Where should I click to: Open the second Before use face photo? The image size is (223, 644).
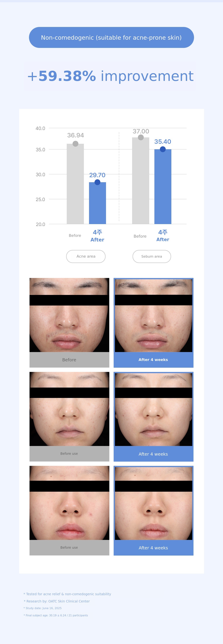[x=69, y=409]
